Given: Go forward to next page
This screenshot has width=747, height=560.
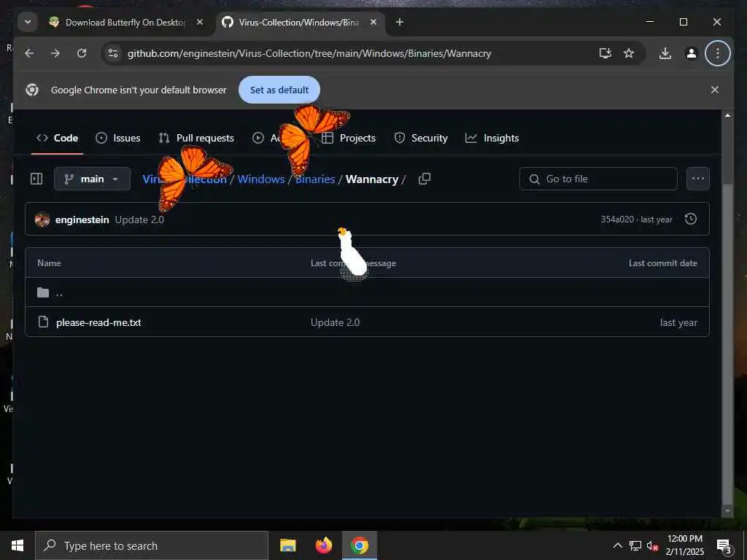Looking at the screenshot, I should pos(55,53).
